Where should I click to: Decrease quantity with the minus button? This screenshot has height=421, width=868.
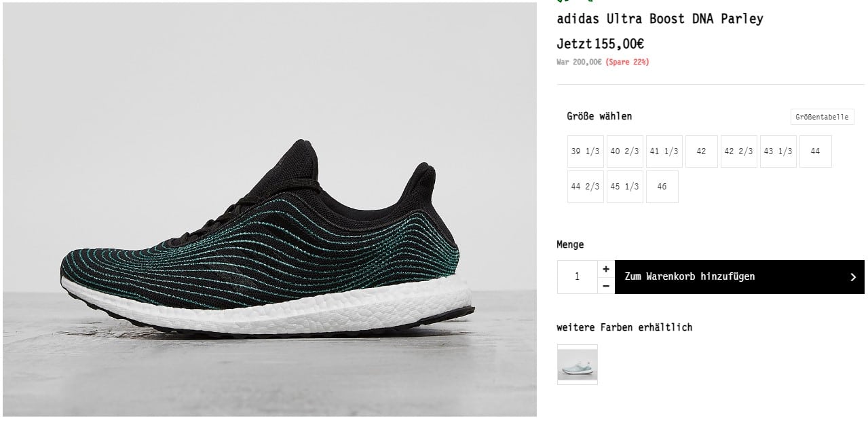[606, 286]
